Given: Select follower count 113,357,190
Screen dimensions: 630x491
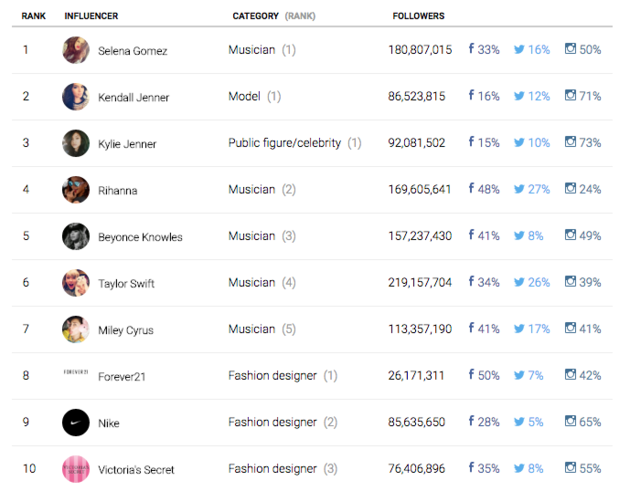Looking at the screenshot, I should (420, 329).
